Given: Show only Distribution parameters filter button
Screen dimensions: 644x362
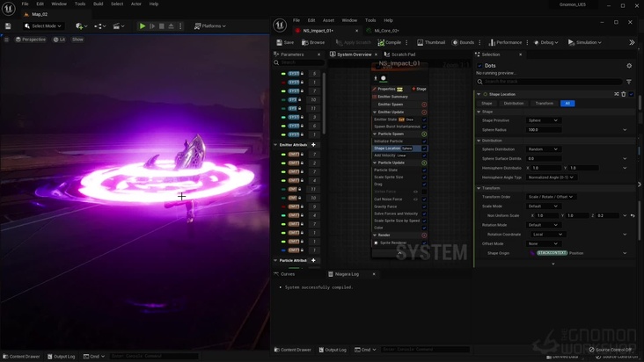Looking at the screenshot, I should click(514, 104).
